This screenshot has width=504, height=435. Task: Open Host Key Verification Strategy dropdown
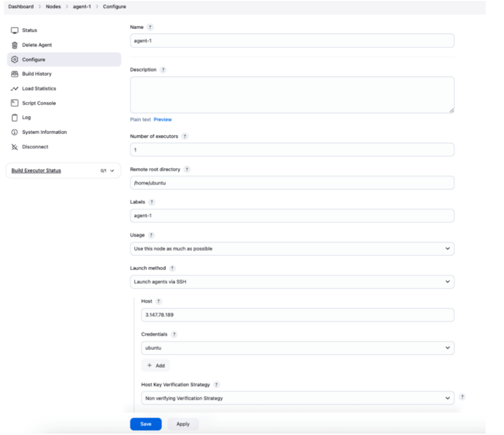coord(298,398)
